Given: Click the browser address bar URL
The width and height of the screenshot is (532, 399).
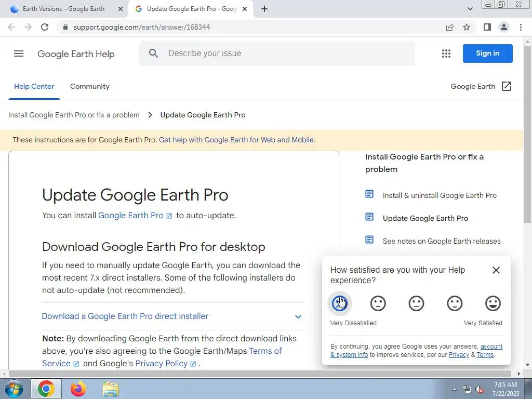Looking at the screenshot, I should (142, 27).
